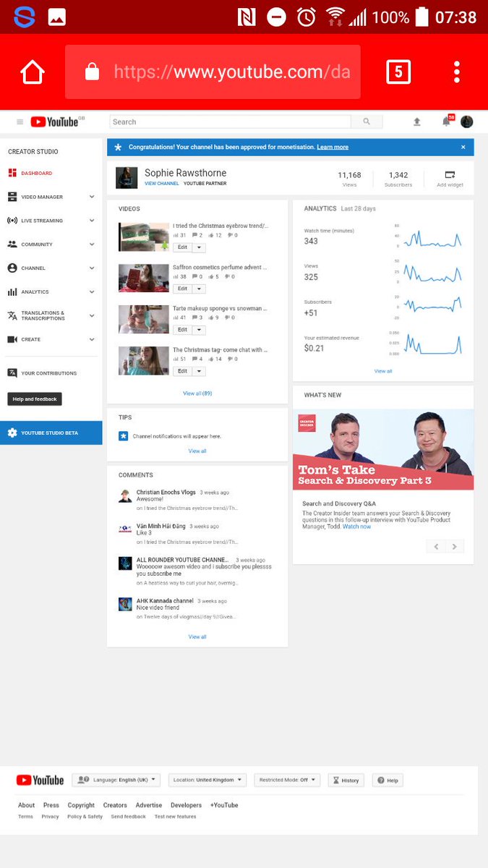Click View all under Tips
Image resolution: width=488 pixels, height=868 pixels.
pyautogui.click(x=197, y=451)
